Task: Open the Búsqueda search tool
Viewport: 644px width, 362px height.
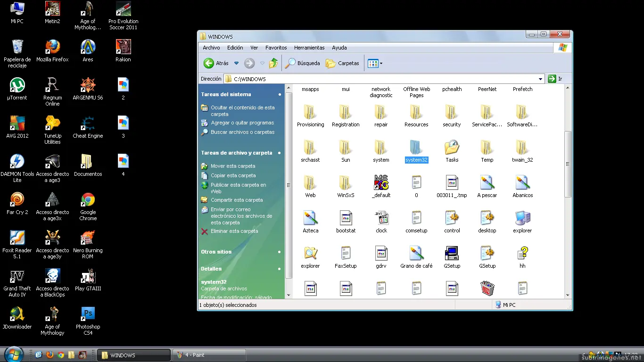Action: pyautogui.click(x=303, y=63)
